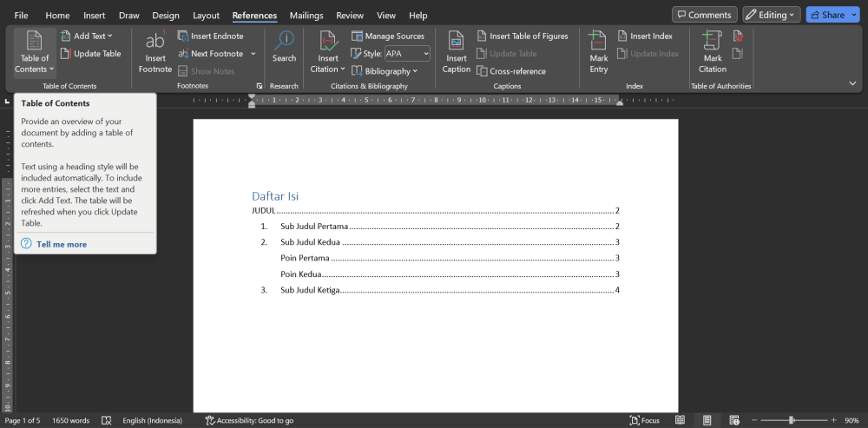Click Insert Table of Authorities icon
Screen dimensions: 868x428
tap(738, 36)
